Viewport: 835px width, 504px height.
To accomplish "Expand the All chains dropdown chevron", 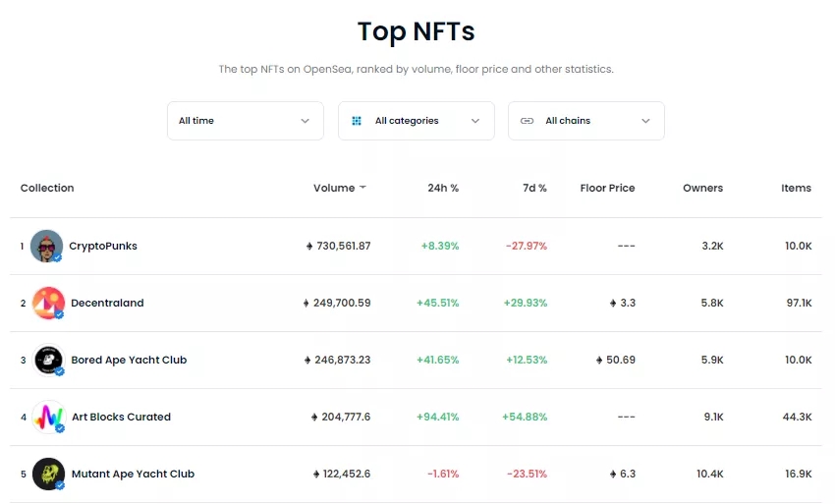I will (x=645, y=121).
